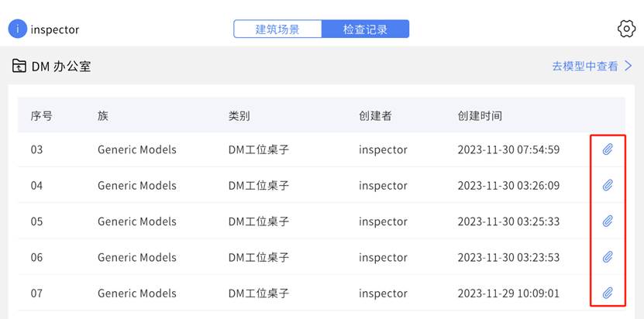Screen dimensions: 644x319
Task: Click the 类别 column header
Action: [x=239, y=116]
